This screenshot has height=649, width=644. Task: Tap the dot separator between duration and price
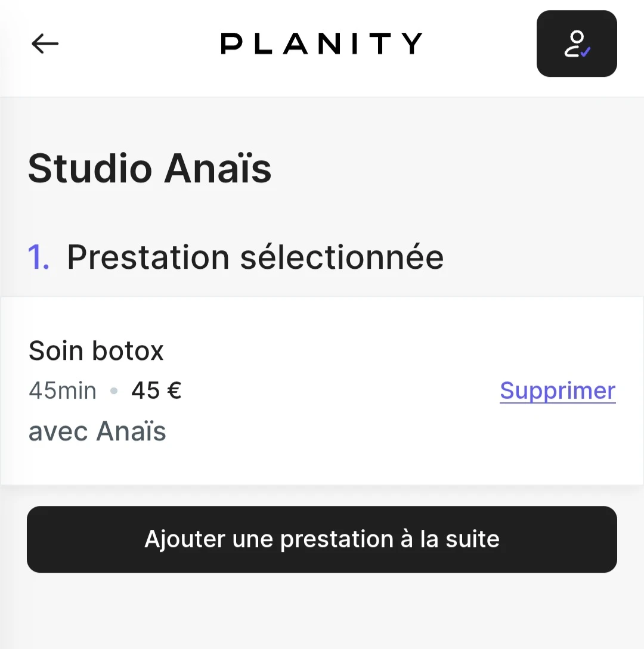(114, 392)
